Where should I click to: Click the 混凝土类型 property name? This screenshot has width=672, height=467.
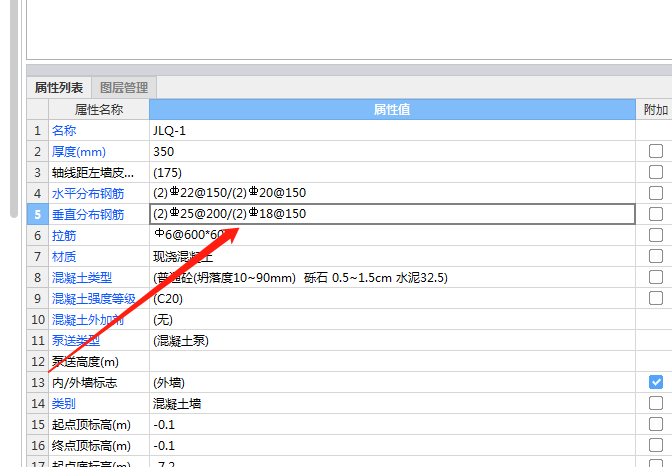pyautogui.click(x=82, y=277)
